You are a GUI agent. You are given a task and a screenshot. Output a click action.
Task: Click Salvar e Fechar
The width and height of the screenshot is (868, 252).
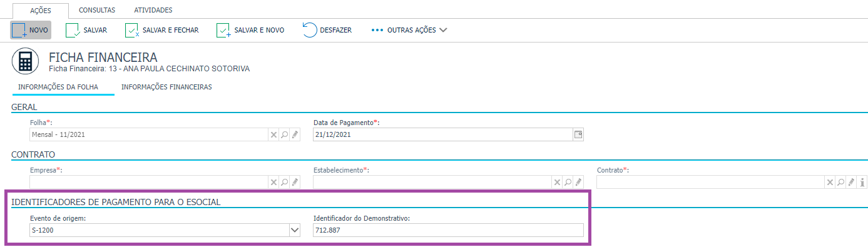(162, 30)
